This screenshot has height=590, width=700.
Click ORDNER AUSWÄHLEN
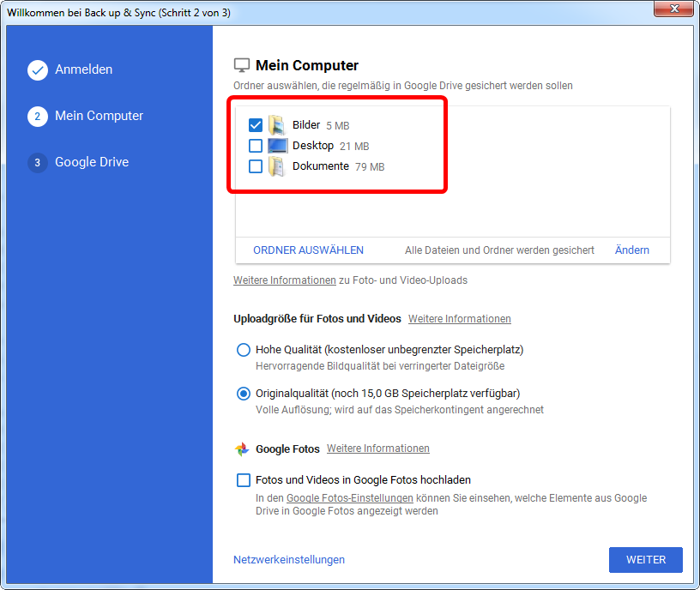pyautogui.click(x=309, y=250)
